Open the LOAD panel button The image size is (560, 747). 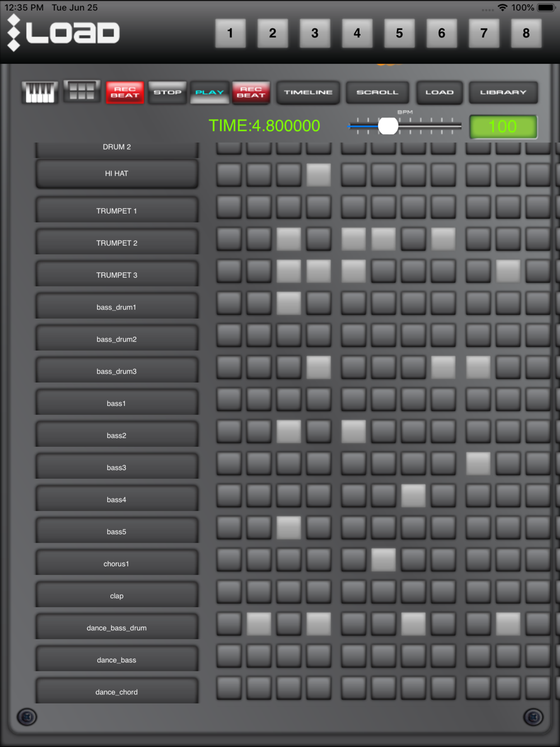(440, 92)
